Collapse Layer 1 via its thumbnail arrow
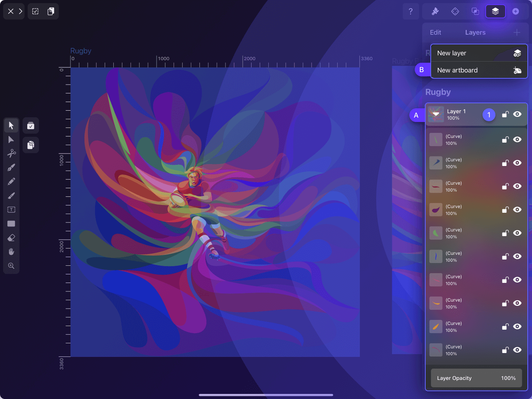Viewport: 532px width, 399px height. coord(436,115)
